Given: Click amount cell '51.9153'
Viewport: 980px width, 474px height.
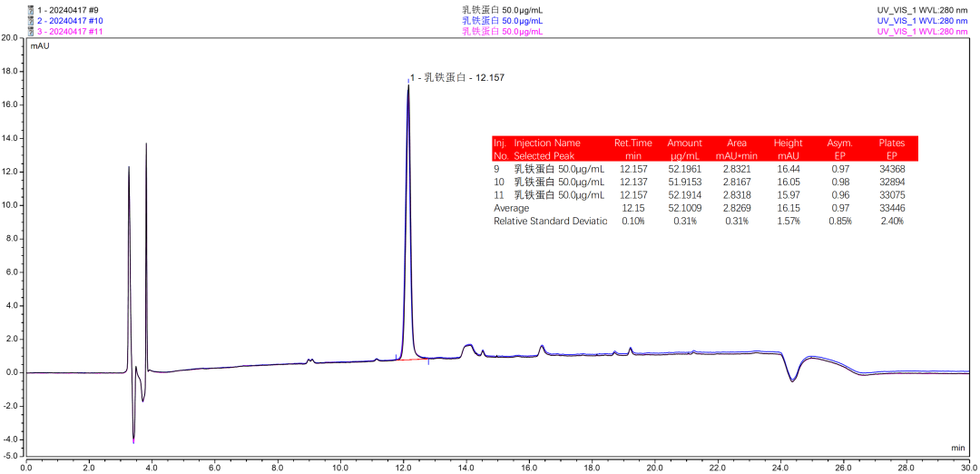Looking at the screenshot, I should [685, 182].
